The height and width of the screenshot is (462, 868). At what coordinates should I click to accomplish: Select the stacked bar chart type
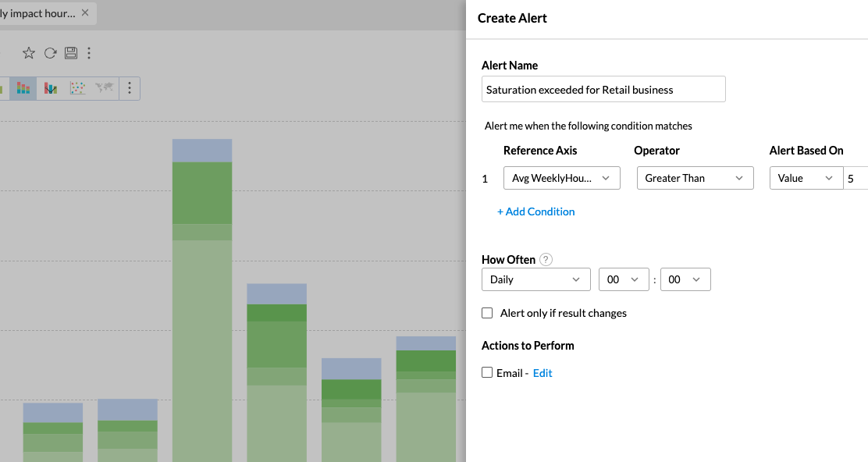click(23, 88)
